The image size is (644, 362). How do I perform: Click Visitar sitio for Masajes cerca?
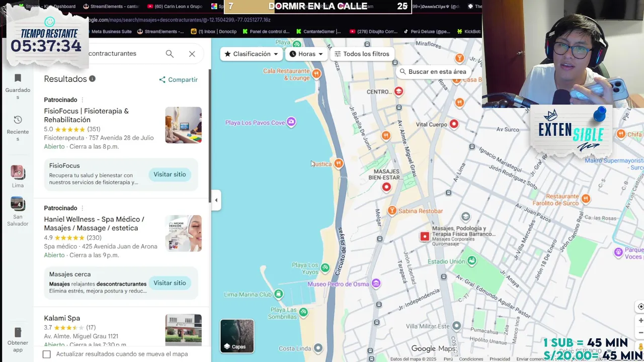pyautogui.click(x=170, y=283)
